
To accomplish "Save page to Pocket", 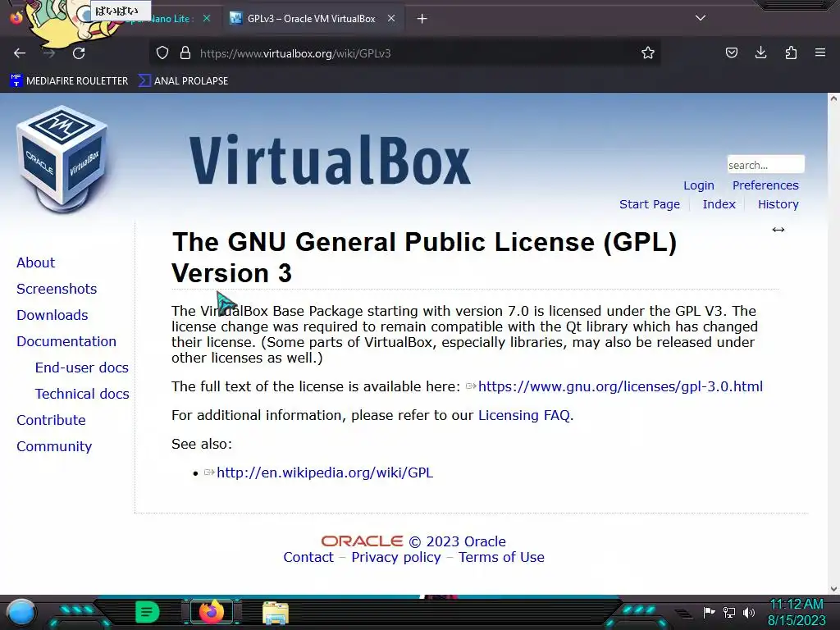I will [x=731, y=53].
